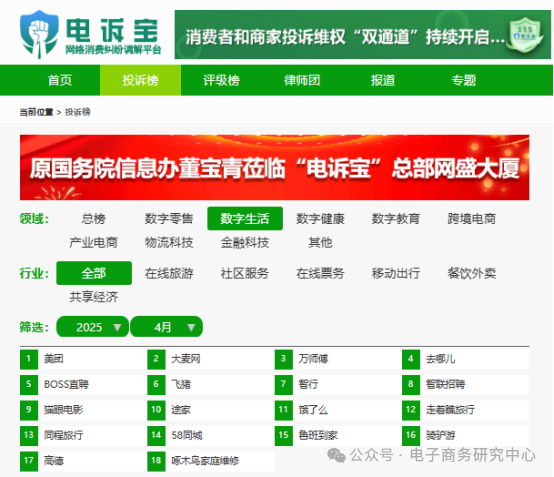Click the red 董宝青莅临 banner image
Image resolution: width=554 pixels, height=477 pixels.
(x=275, y=167)
